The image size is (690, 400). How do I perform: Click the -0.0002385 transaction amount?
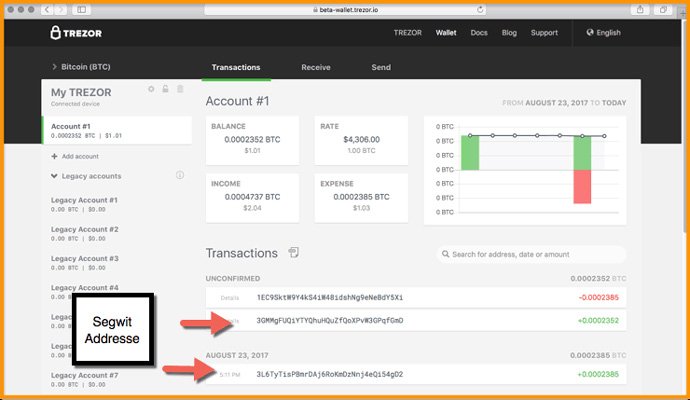point(598,297)
